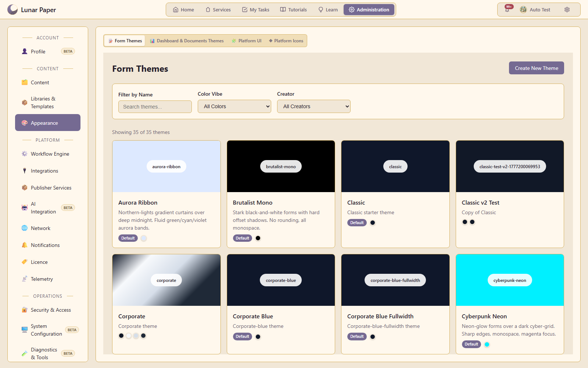Open My Tasks in top navigation
Screen dimensions: 588x368
(x=256, y=10)
